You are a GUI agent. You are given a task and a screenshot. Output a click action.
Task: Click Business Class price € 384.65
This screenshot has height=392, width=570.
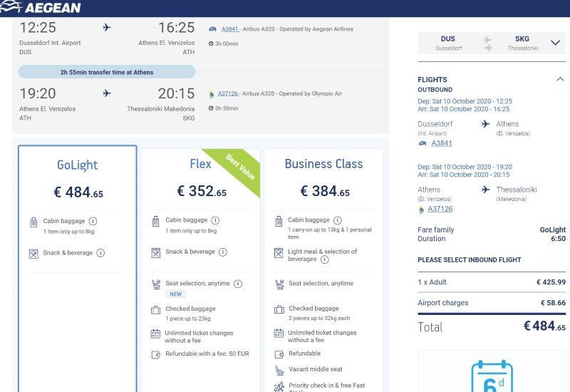click(x=325, y=191)
